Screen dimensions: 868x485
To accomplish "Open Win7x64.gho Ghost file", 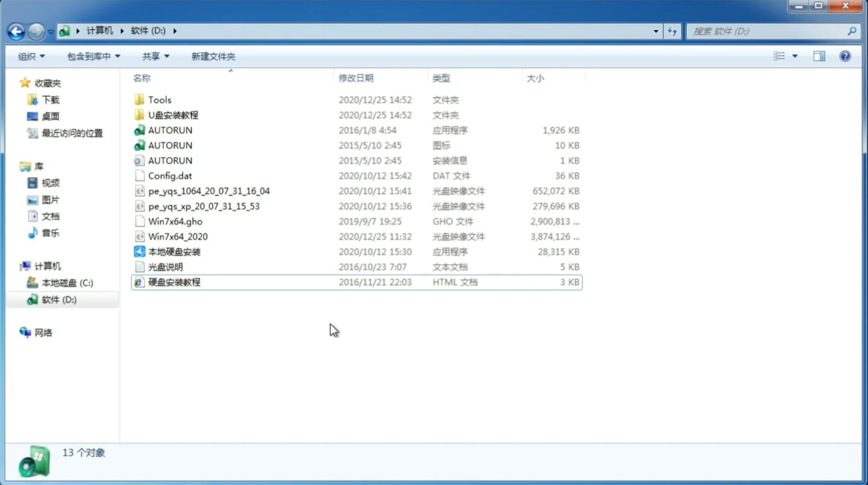I will pos(175,221).
